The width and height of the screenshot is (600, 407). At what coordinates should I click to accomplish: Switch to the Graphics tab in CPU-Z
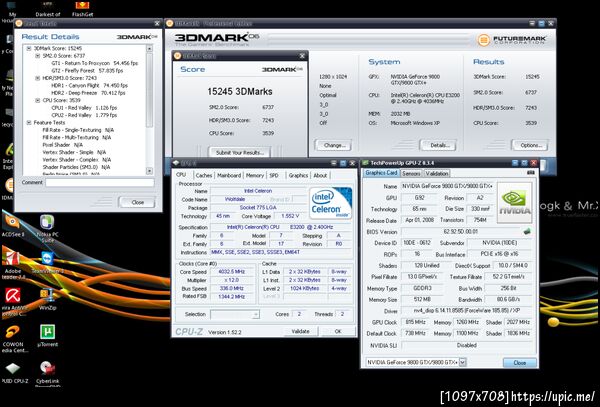click(298, 175)
